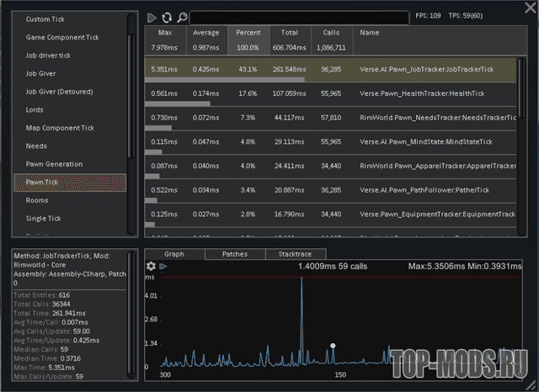The image size is (539, 392).
Task: Select Custom Tick in the category list
Action: (x=70, y=19)
